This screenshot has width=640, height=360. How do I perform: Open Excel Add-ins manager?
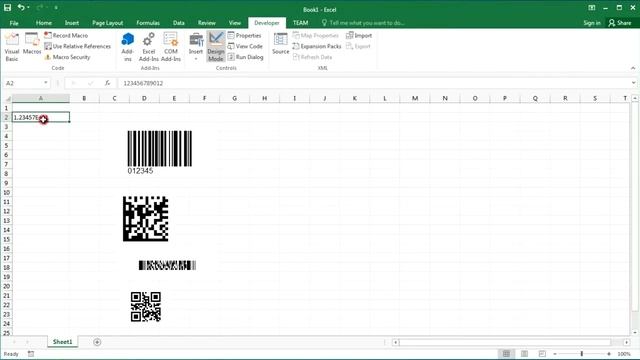coord(149,47)
